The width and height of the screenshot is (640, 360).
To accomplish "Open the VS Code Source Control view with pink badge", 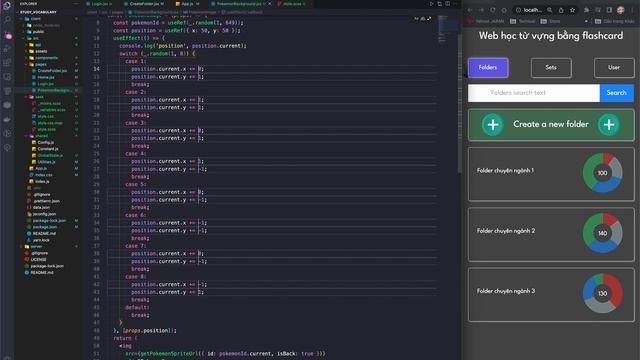I will tap(8, 35).
